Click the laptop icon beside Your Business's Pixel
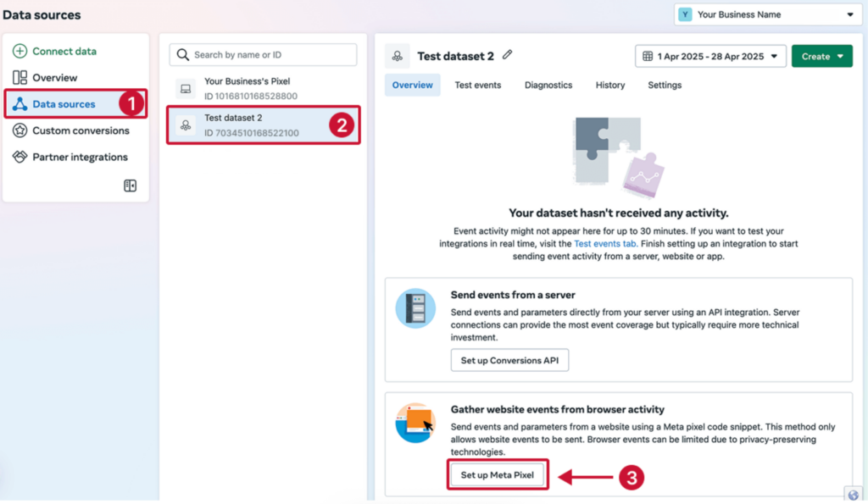The width and height of the screenshot is (868, 504). pos(186,89)
